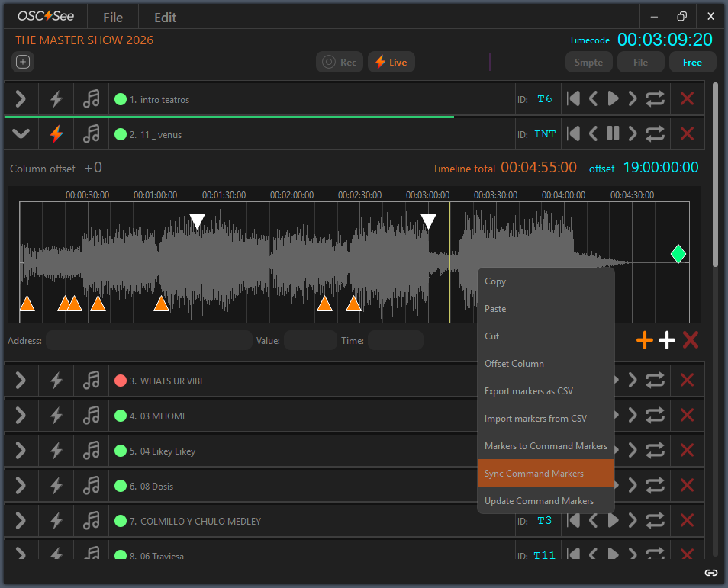
Task: Click lightning icon on WHATS UR VIBE track
Action: (x=56, y=381)
